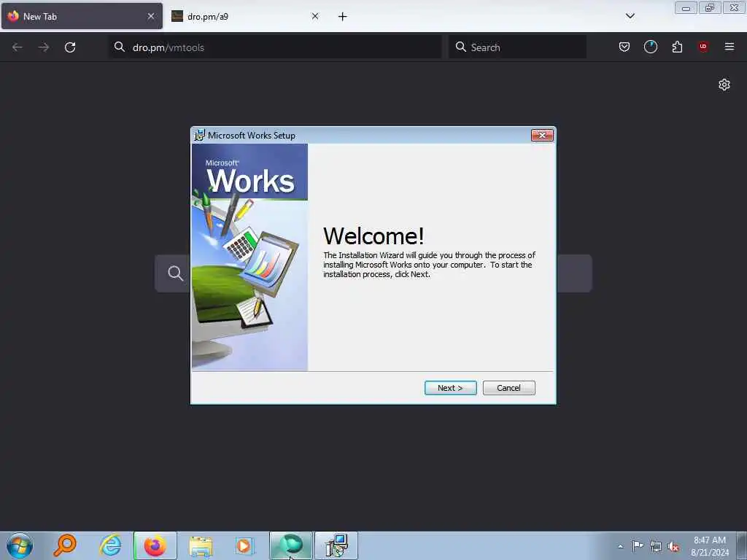The image size is (747, 560).
Task: Open the muted volume tray icon
Action: pos(673,546)
